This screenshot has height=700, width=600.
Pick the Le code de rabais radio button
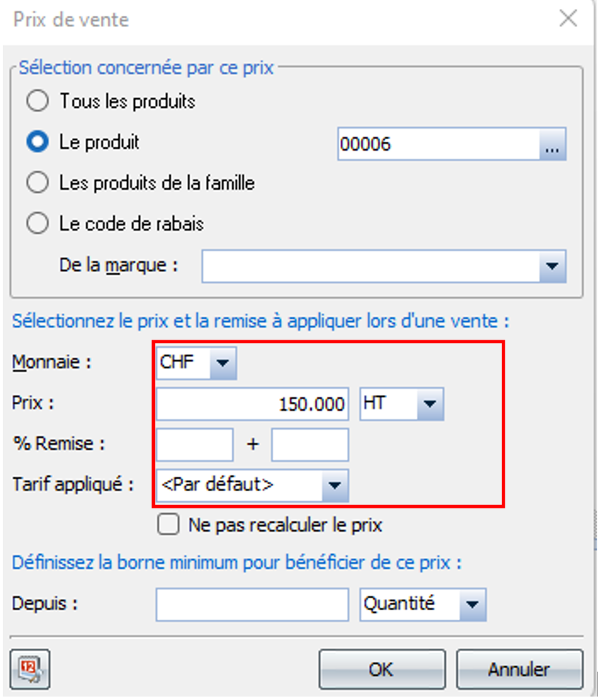click(37, 223)
